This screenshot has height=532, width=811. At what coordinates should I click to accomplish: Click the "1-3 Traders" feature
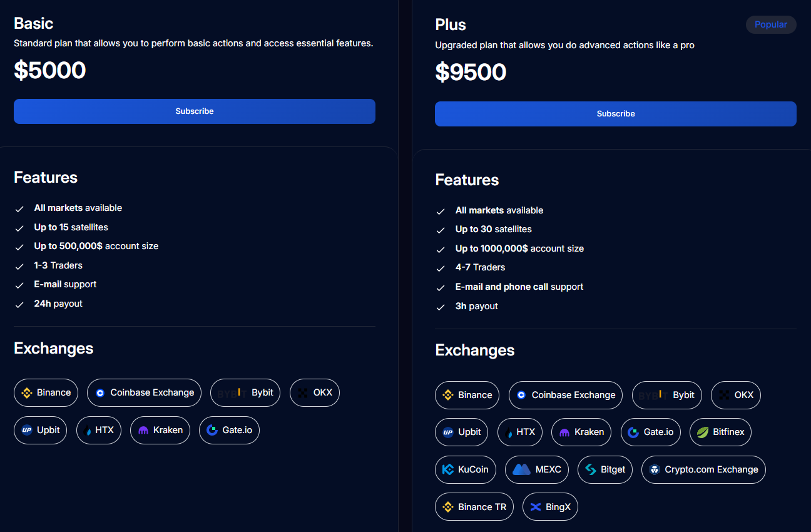[x=58, y=265]
